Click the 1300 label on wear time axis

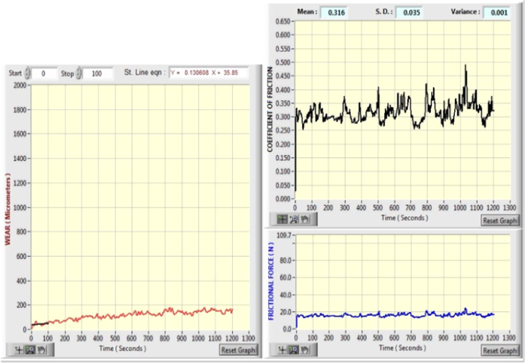(248, 338)
